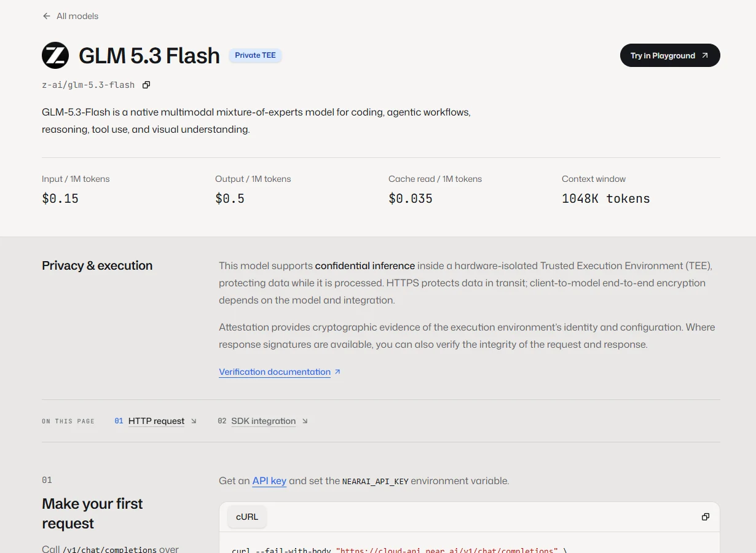Click the /v1/chat/completions code text
This screenshot has height=553, width=756.
pos(110,549)
